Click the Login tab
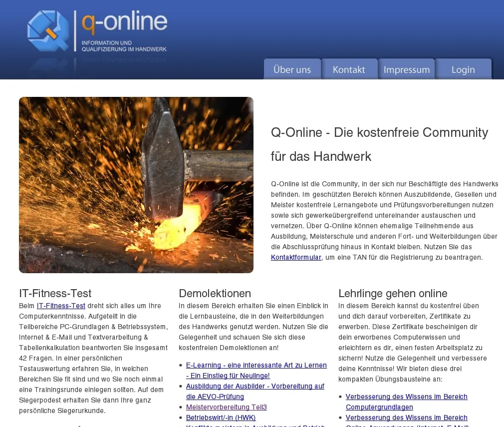 tap(463, 69)
